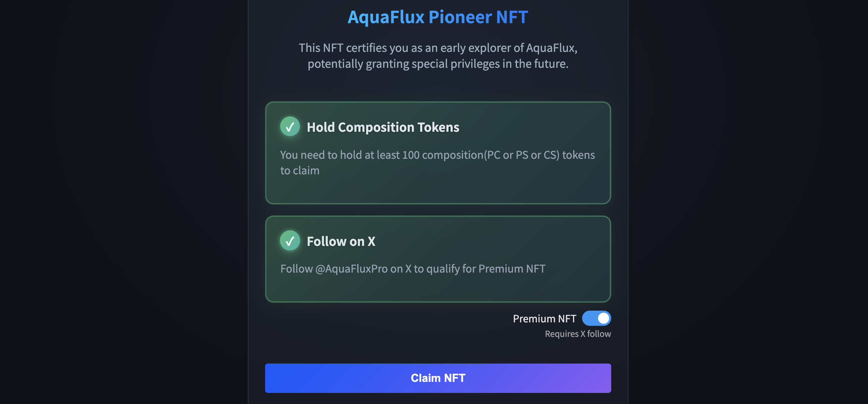This screenshot has height=404, width=868.
Task: Click the word "AquaFlux," in the top description
Action: pyautogui.click(x=552, y=48)
